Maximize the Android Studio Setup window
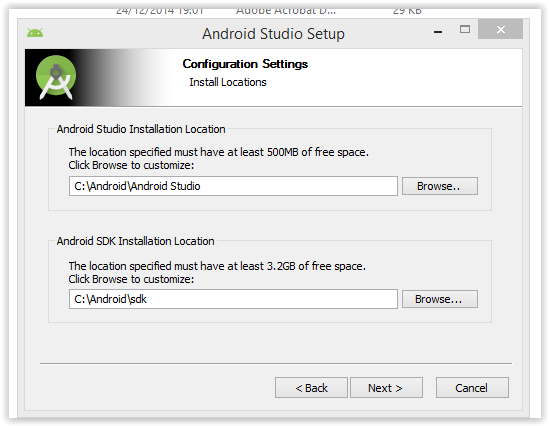549x426 pixels. point(465,29)
